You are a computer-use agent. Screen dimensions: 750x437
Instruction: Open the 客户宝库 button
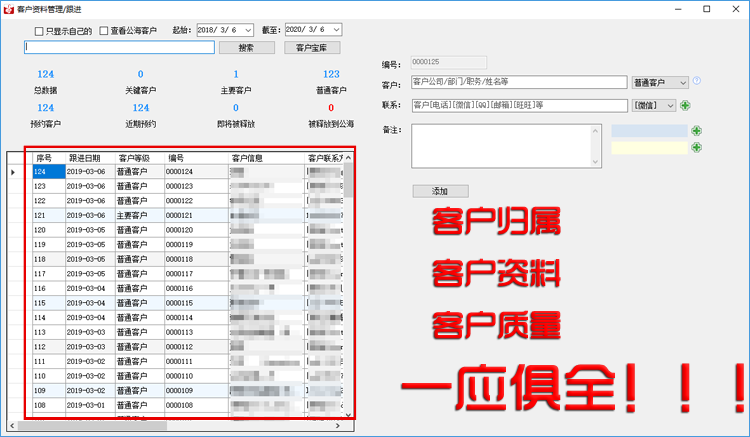312,47
